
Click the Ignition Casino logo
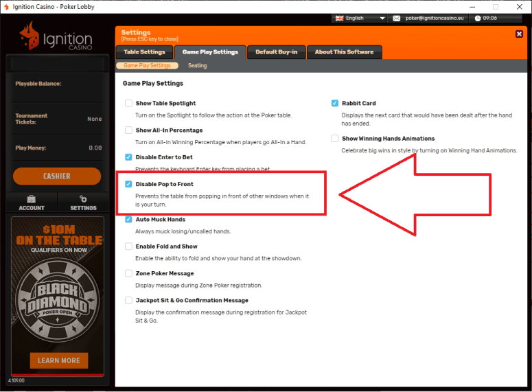tap(56, 36)
